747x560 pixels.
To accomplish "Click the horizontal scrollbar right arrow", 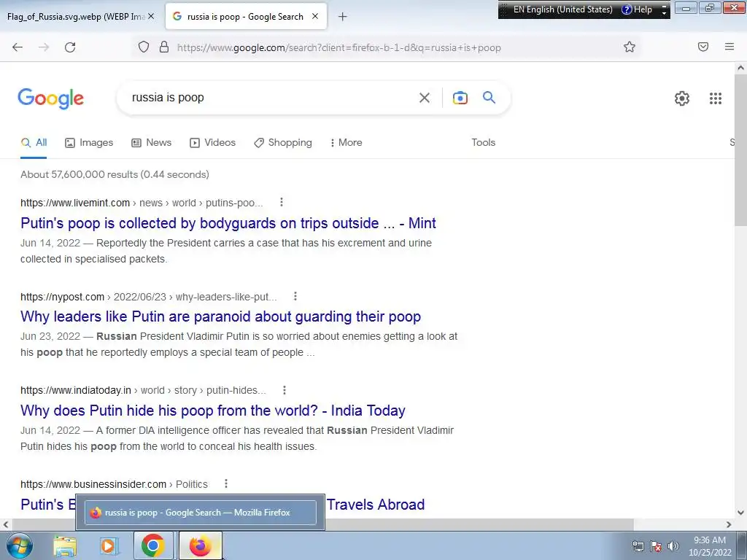I will coord(729,524).
